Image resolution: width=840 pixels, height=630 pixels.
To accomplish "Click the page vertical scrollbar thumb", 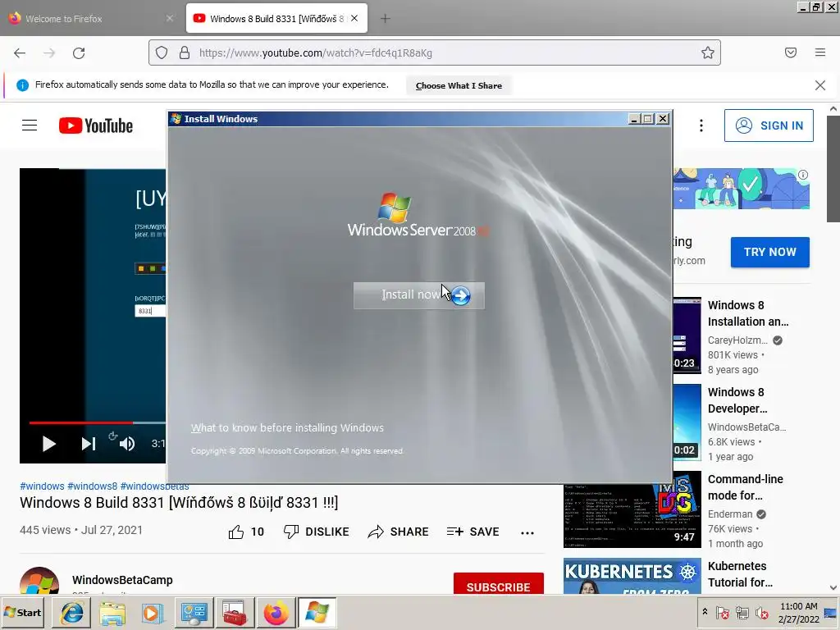I will pyautogui.click(x=833, y=169).
